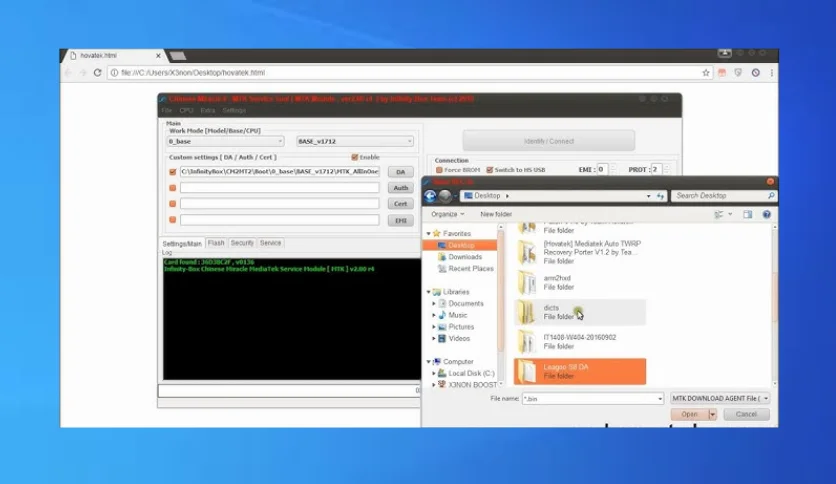The height and width of the screenshot is (484, 836).
Task: Select the arm2hxd folder icon
Action: pyautogui.click(x=527, y=283)
